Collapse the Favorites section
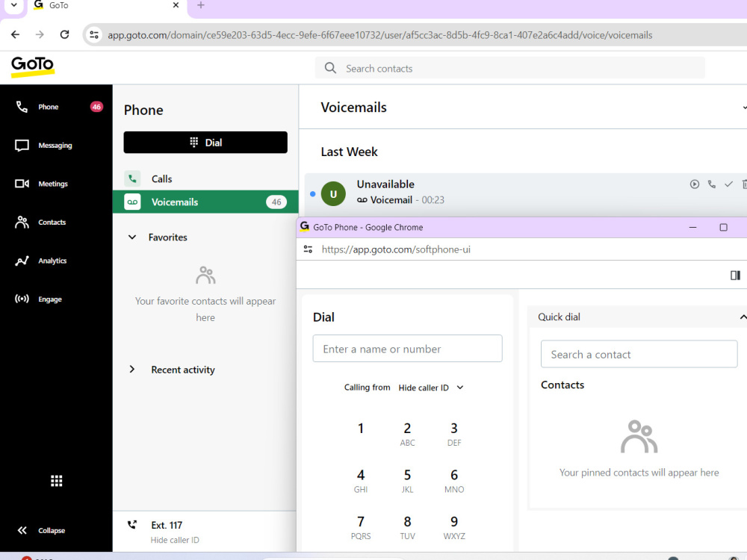747x560 pixels. [132, 237]
